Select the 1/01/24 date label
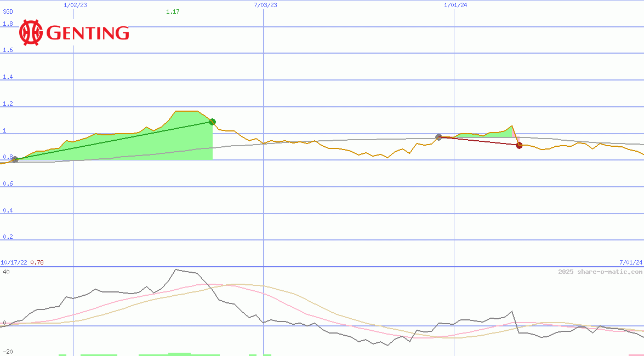644x356 pixels. coord(455,5)
